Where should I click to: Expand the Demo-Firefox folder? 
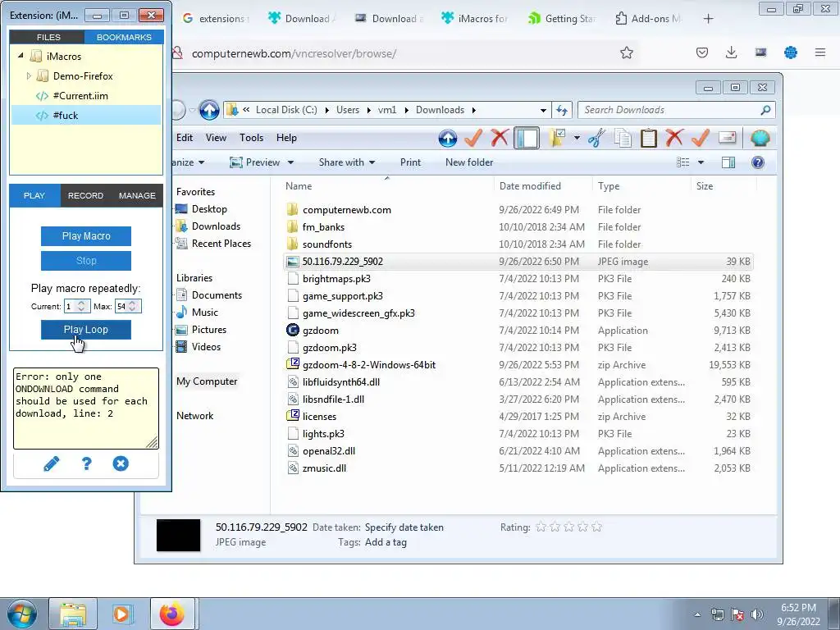(29, 76)
